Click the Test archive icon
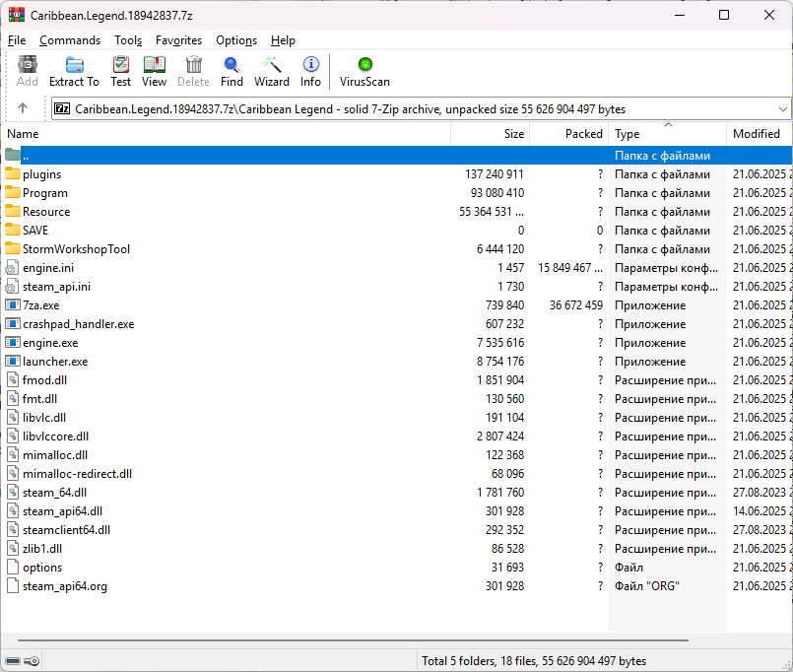Image resolution: width=793 pixels, height=672 pixels. pos(120,71)
